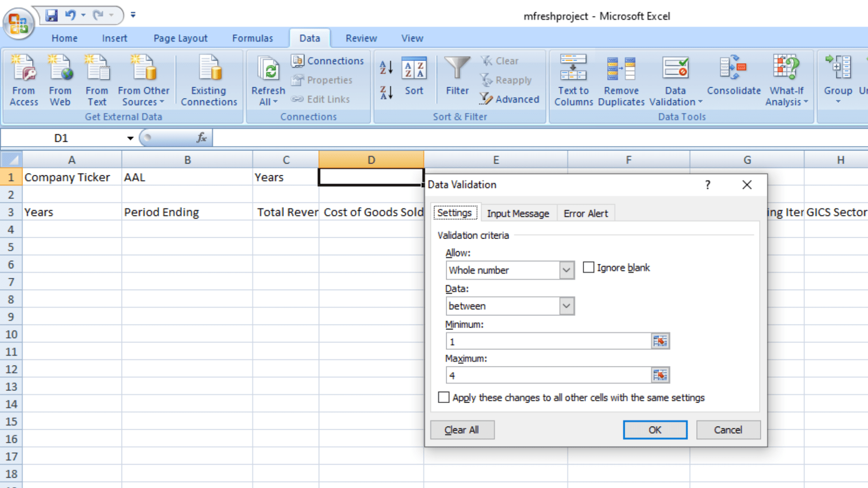Switch to the Input Message tab

point(518,213)
